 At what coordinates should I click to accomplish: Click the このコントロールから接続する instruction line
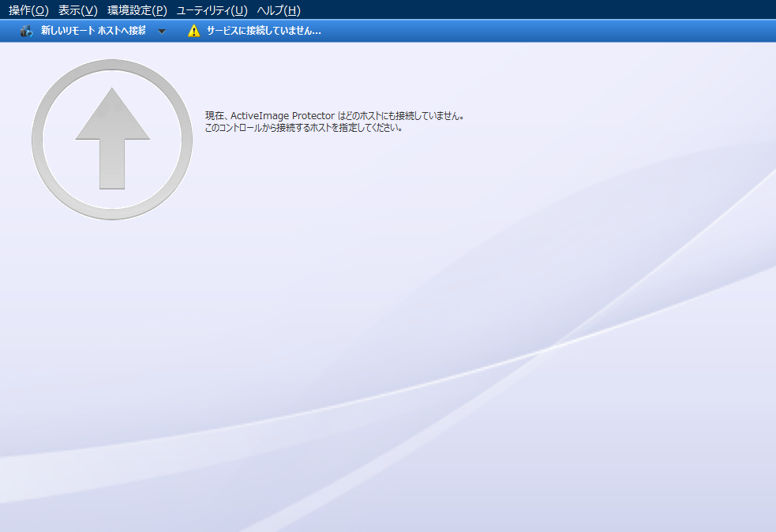(x=304, y=128)
